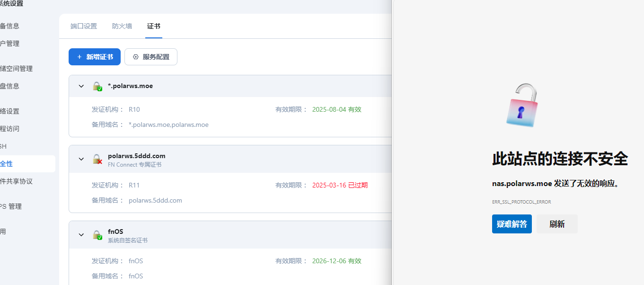644x285 pixels.
Task: Collapse the polarws.5ddd.com certificate entry
Action: click(81, 160)
